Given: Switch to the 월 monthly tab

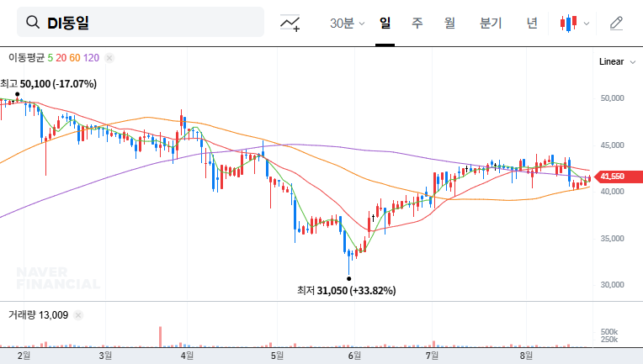Looking at the screenshot, I should point(449,23).
